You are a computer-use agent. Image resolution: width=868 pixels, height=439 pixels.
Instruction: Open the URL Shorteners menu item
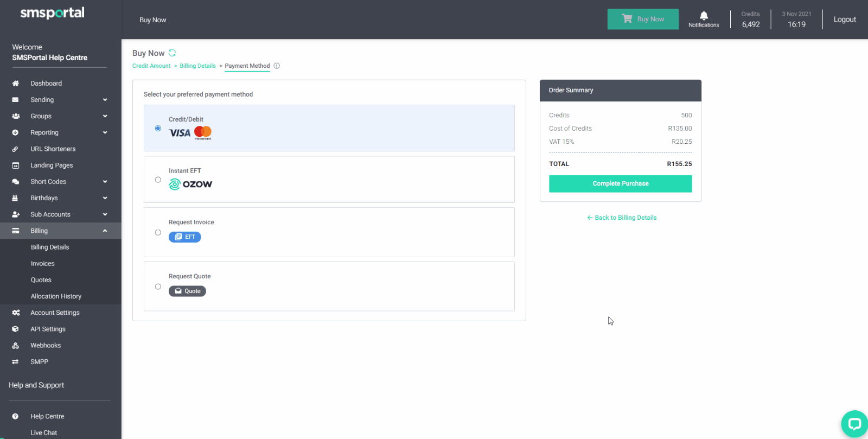pyautogui.click(x=53, y=149)
